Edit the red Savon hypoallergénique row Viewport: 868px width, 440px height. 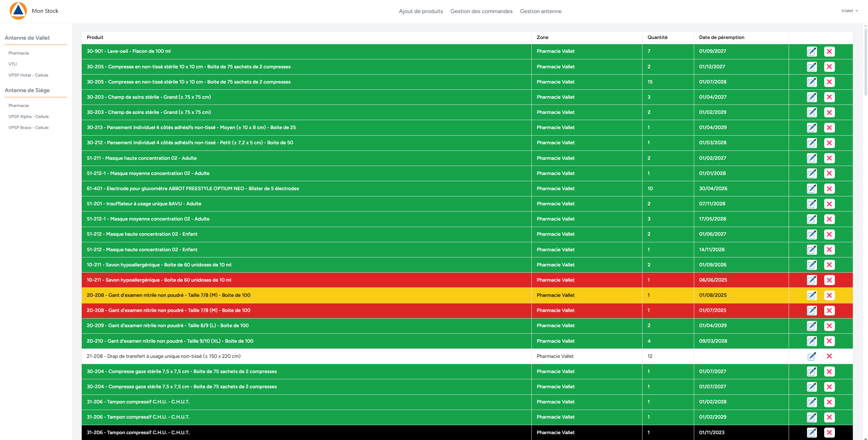812,280
